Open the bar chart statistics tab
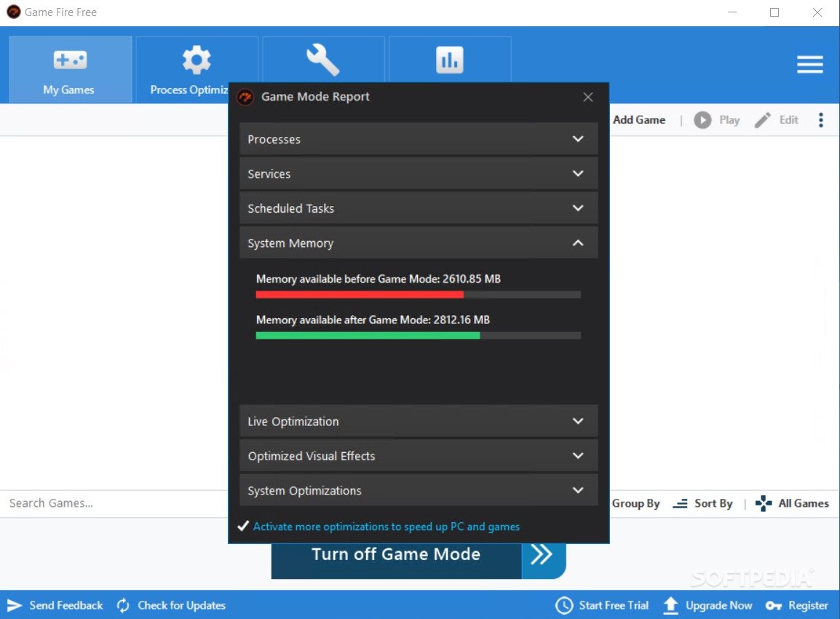This screenshot has width=840, height=619. point(449,60)
